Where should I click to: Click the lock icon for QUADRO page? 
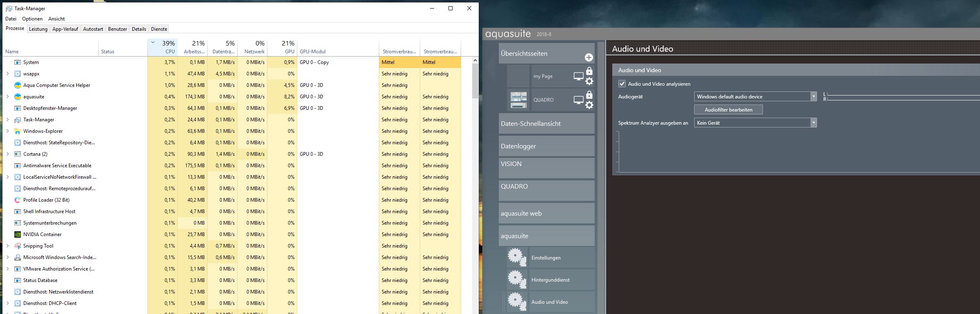tap(589, 95)
